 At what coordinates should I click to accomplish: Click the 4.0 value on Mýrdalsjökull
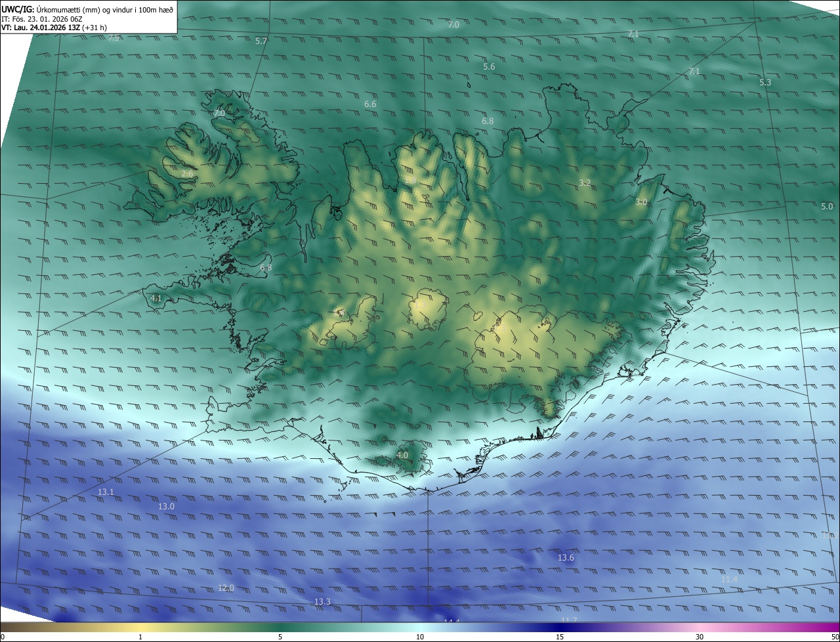tap(402, 455)
